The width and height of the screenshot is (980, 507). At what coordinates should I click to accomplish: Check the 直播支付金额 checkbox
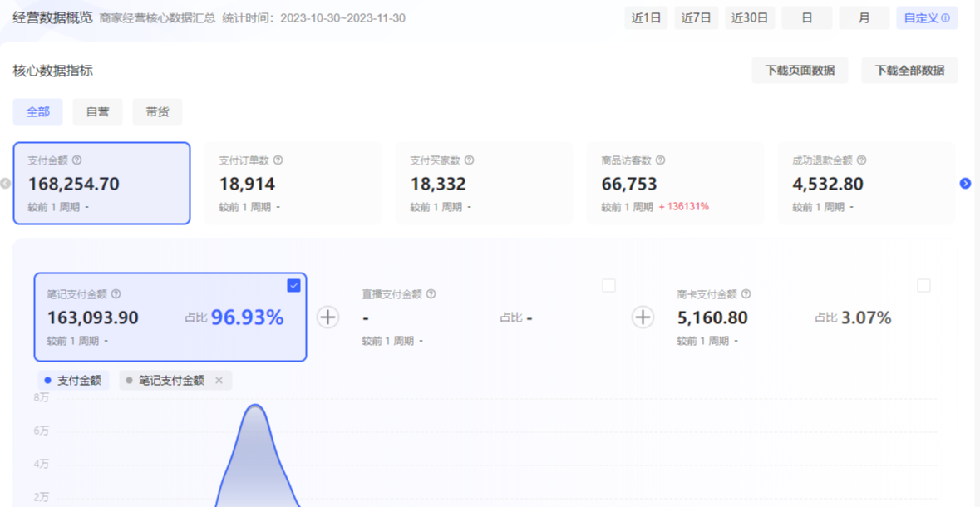coord(608,285)
